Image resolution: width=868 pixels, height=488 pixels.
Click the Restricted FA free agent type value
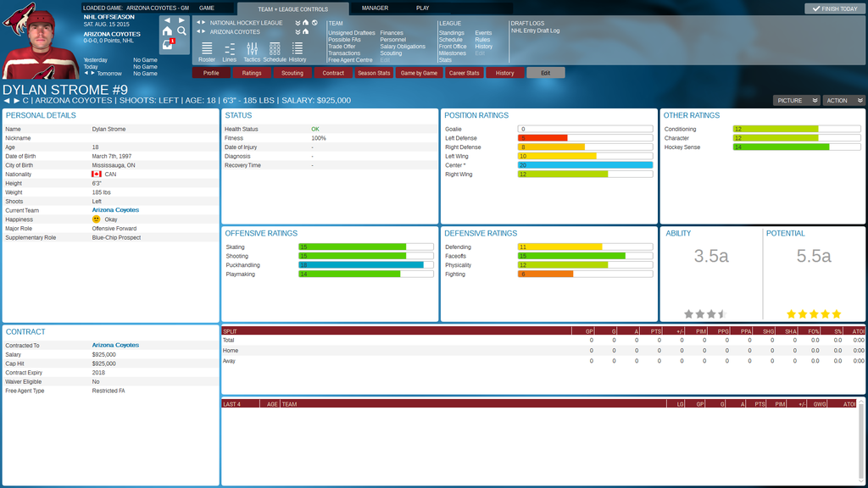[x=108, y=391]
